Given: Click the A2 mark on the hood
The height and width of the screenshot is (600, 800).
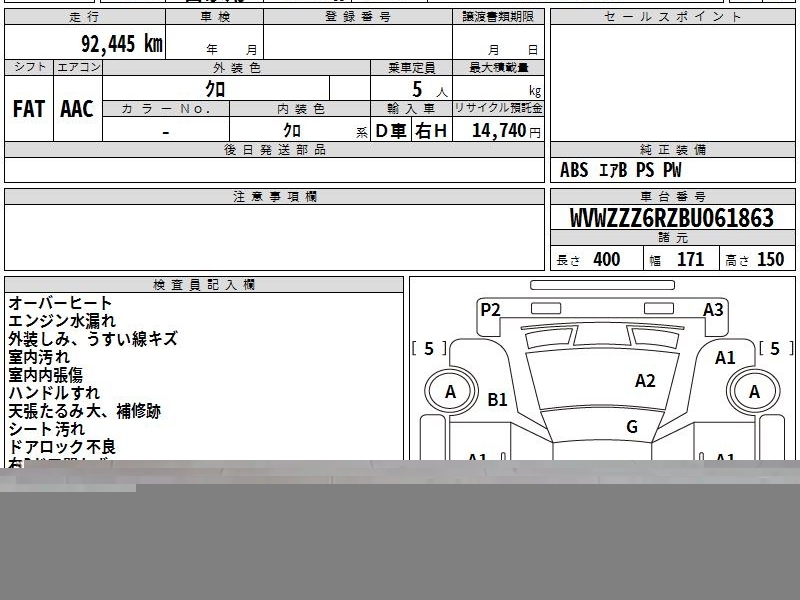Looking at the screenshot, I should pyautogui.click(x=645, y=381).
